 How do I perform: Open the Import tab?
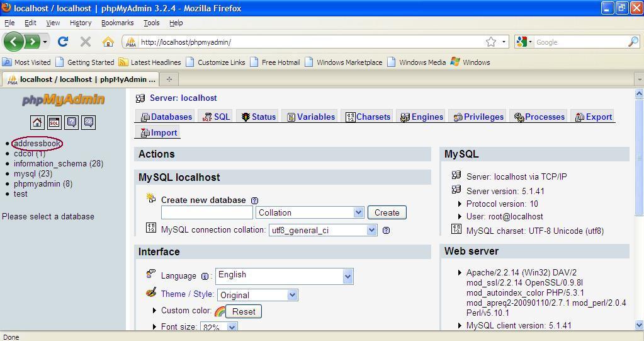(x=159, y=132)
